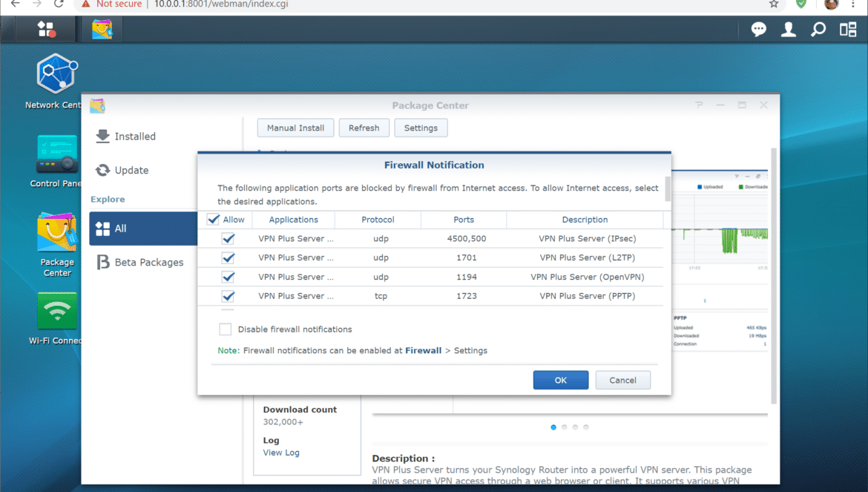Confirm firewall dialog with OK
The width and height of the screenshot is (868, 492).
(561, 380)
